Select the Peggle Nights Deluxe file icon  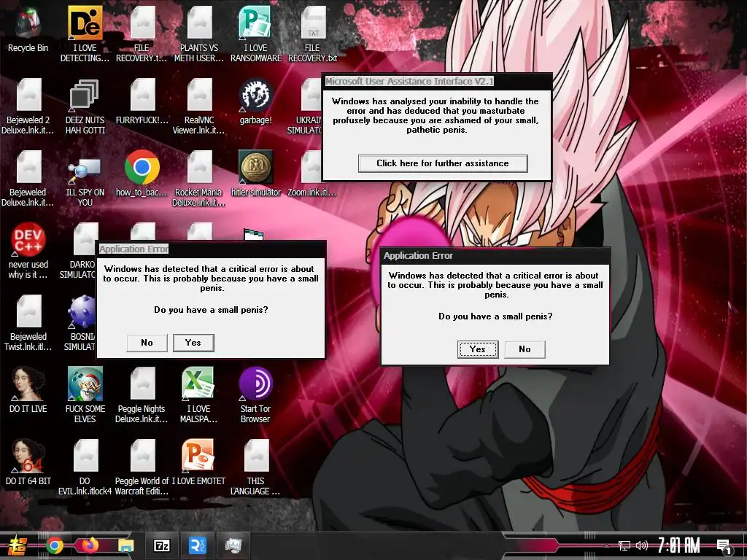pos(142,384)
